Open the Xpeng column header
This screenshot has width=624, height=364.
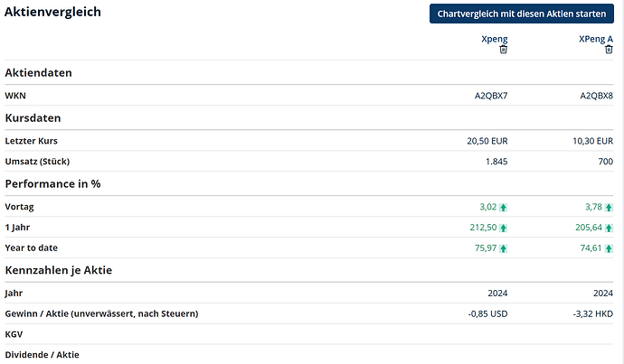pyautogui.click(x=494, y=39)
